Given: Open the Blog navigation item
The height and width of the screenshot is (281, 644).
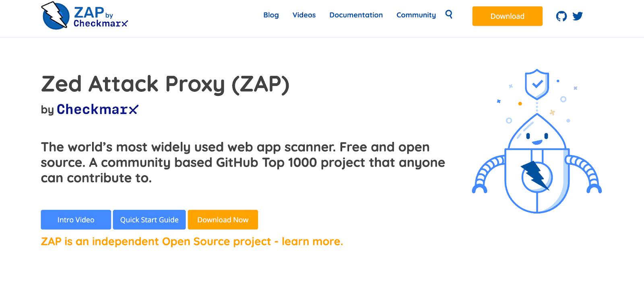Looking at the screenshot, I should point(270,15).
